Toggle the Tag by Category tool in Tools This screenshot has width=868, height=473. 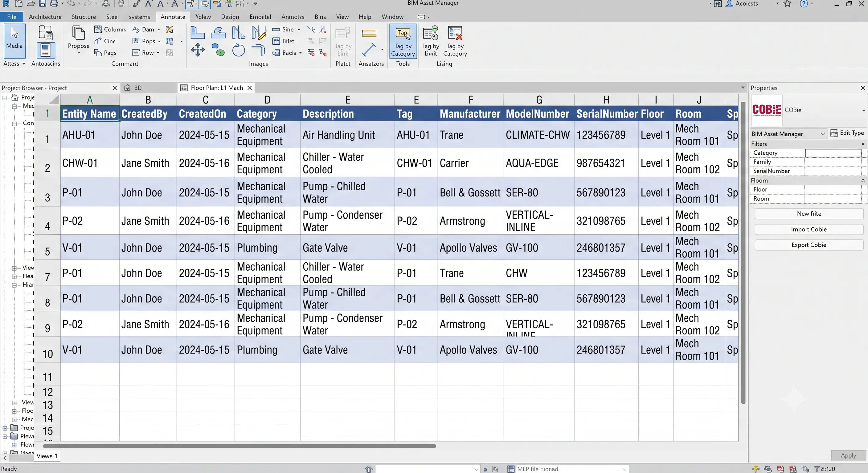click(x=403, y=41)
